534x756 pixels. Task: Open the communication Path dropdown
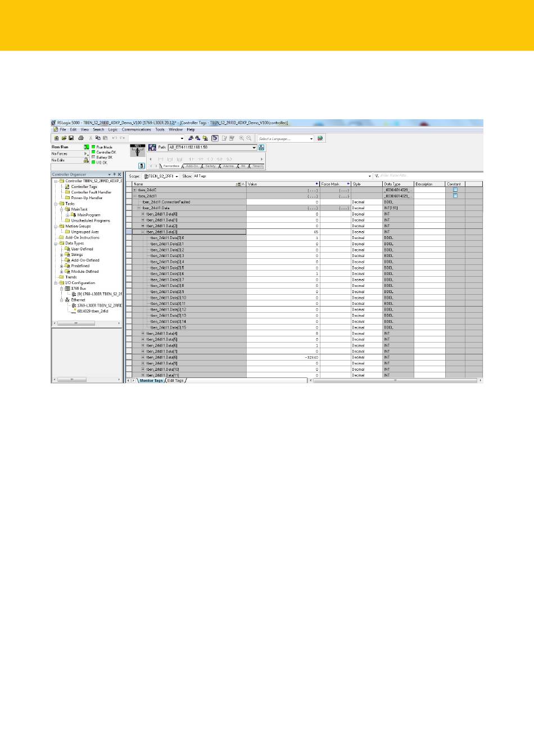(254, 147)
